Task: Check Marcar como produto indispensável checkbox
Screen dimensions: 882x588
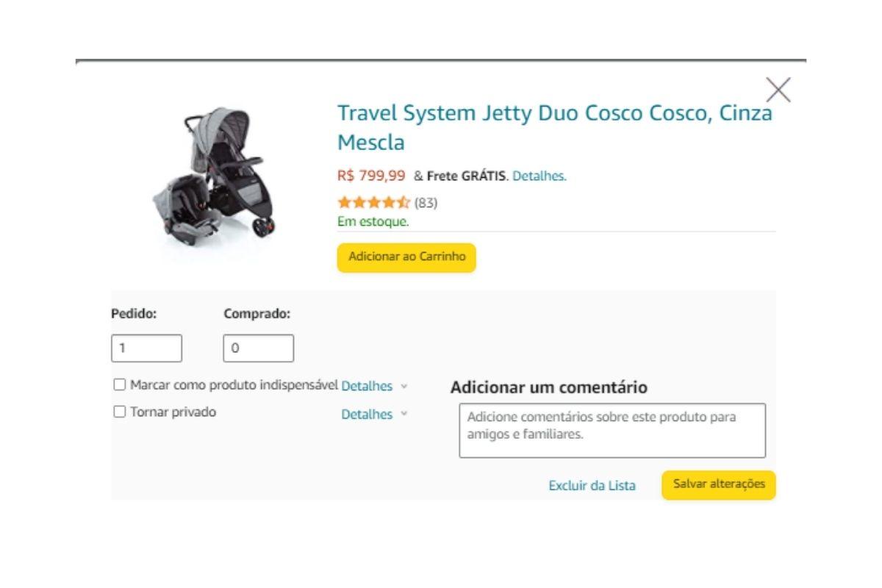Action: coord(120,384)
